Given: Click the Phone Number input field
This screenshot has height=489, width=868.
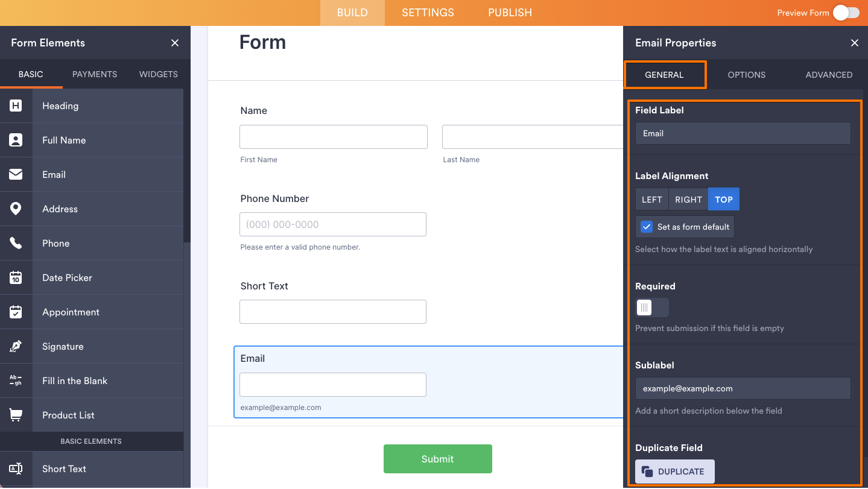Looking at the screenshot, I should click(333, 224).
